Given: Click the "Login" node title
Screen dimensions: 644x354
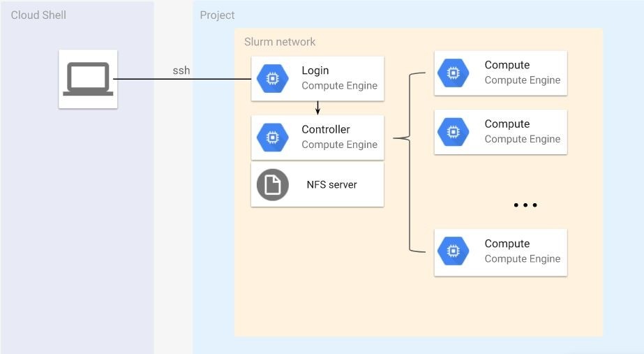Looking at the screenshot, I should tap(315, 71).
